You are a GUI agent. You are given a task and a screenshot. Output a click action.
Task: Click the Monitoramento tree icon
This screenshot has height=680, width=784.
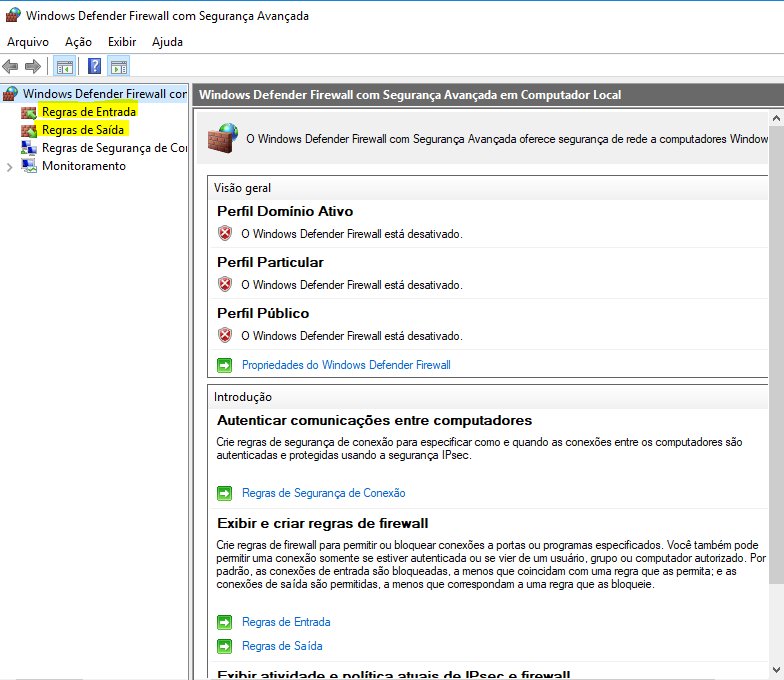click(29, 166)
